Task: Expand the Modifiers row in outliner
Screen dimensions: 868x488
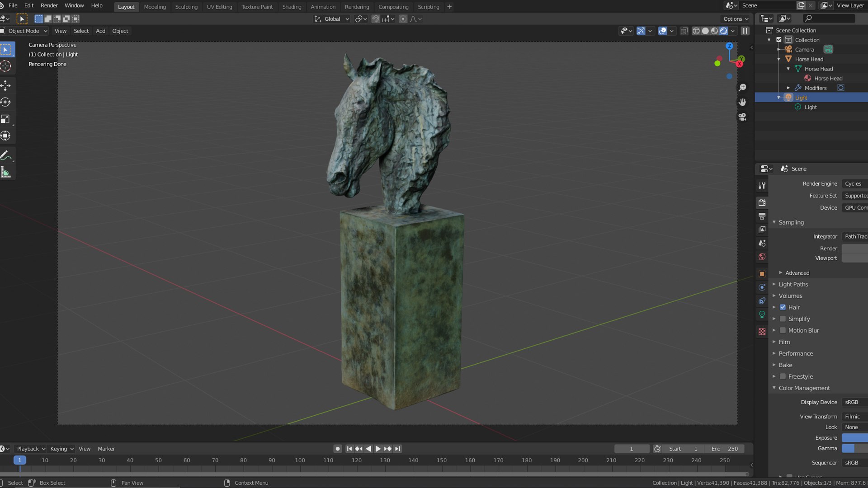Action: click(788, 88)
